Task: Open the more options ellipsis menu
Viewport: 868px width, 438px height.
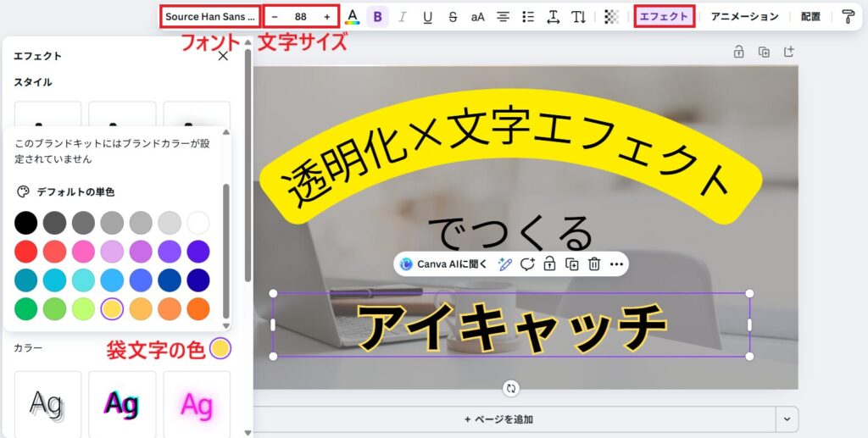Action: pos(616,263)
